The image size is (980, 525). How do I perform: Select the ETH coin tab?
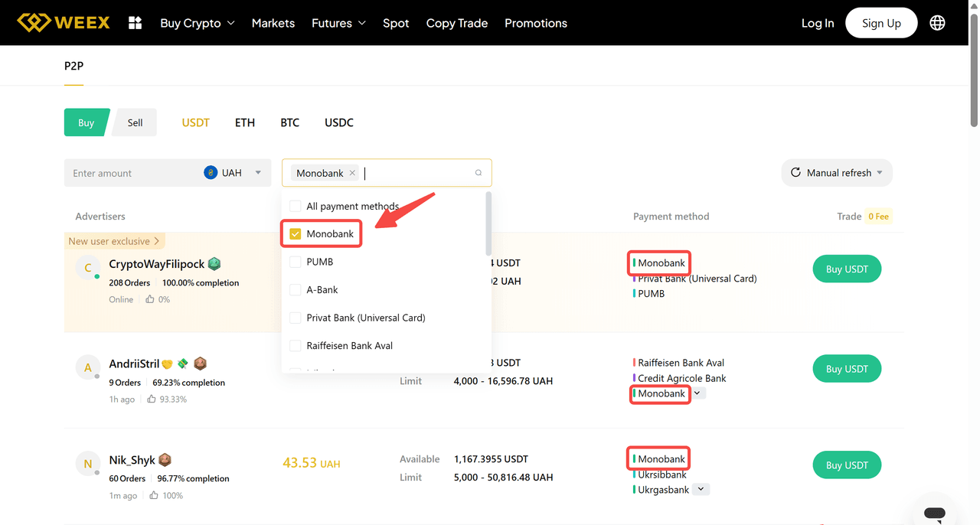245,122
